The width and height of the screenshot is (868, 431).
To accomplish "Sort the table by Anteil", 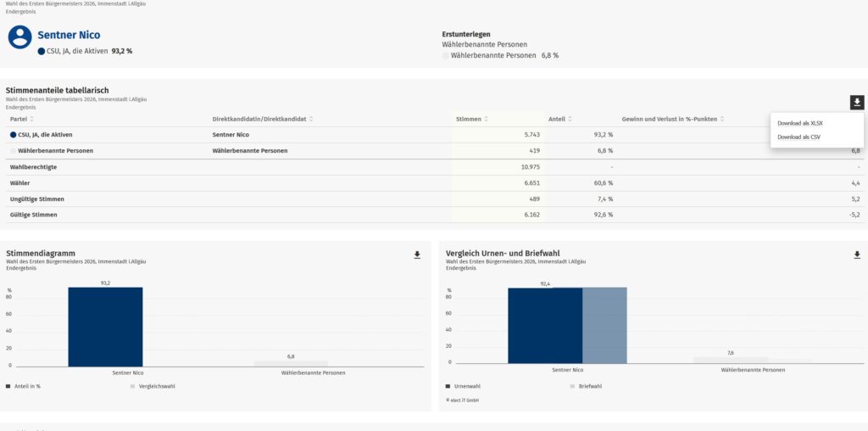I will tap(560, 119).
